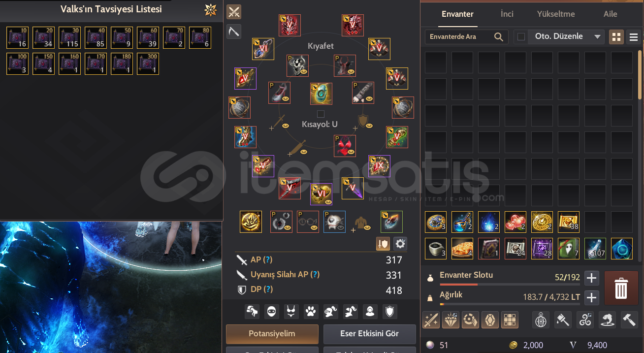This screenshot has height=353, width=644.
Task: Expand weight limit with plus button
Action: coord(591,297)
